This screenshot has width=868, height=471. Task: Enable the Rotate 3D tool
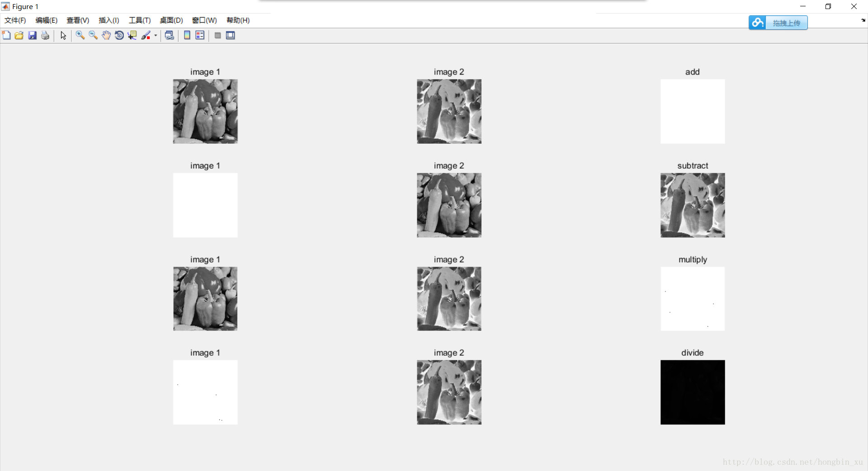click(119, 35)
